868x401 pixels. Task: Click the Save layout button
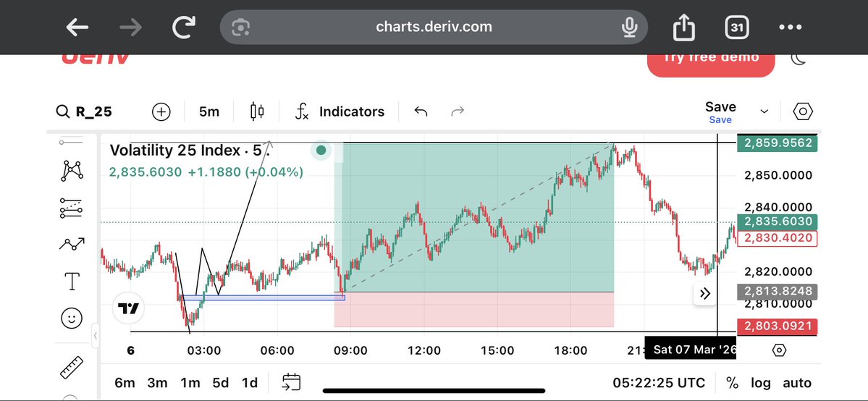point(720,112)
